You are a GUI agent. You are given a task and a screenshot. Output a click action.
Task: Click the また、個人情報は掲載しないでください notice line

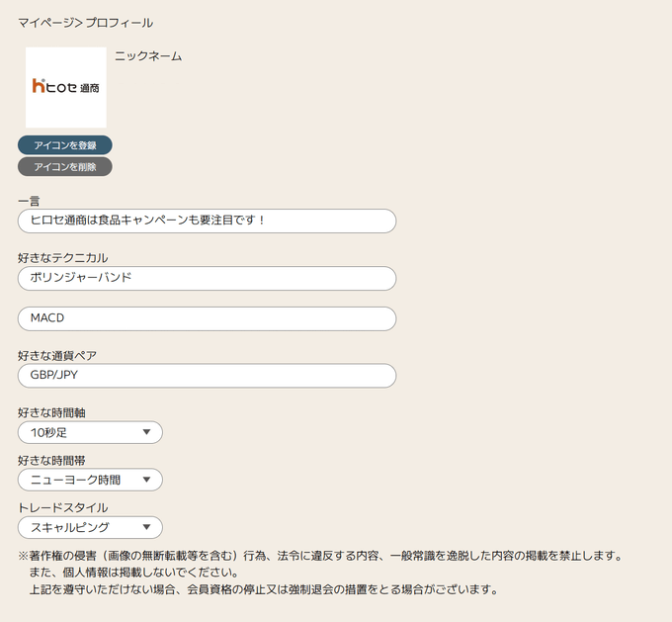pos(133,573)
